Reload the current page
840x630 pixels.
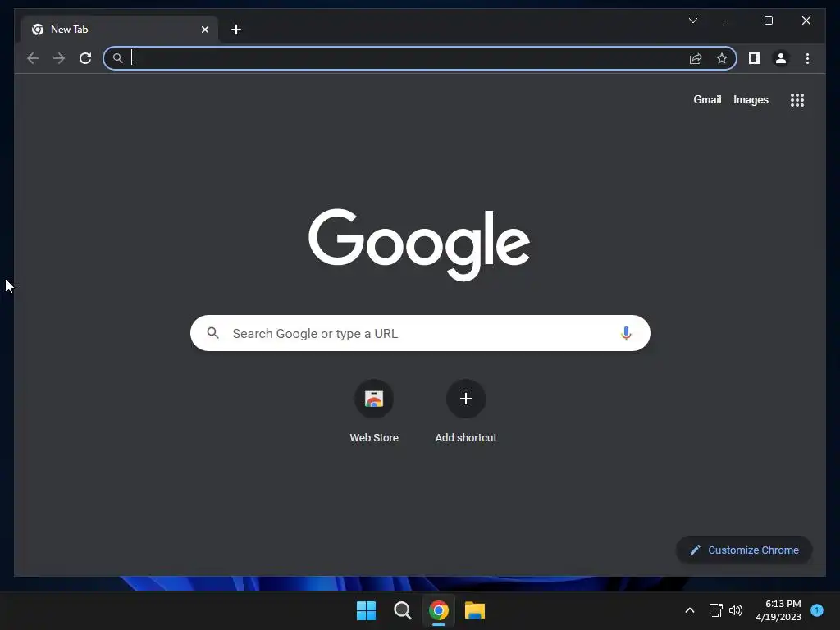click(x=85, y=58)
